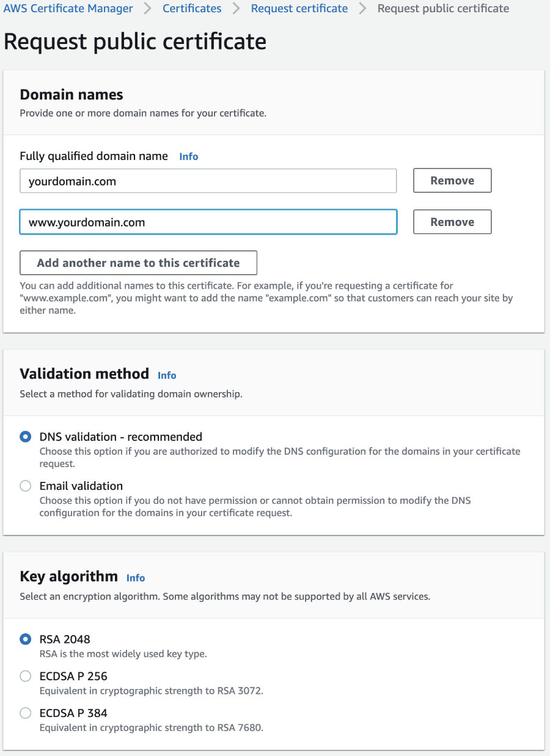The width and height of the screenshot is (550, 756).
Task: Choose the RSA 2048 key algorithm
Action: pos(25,639)
